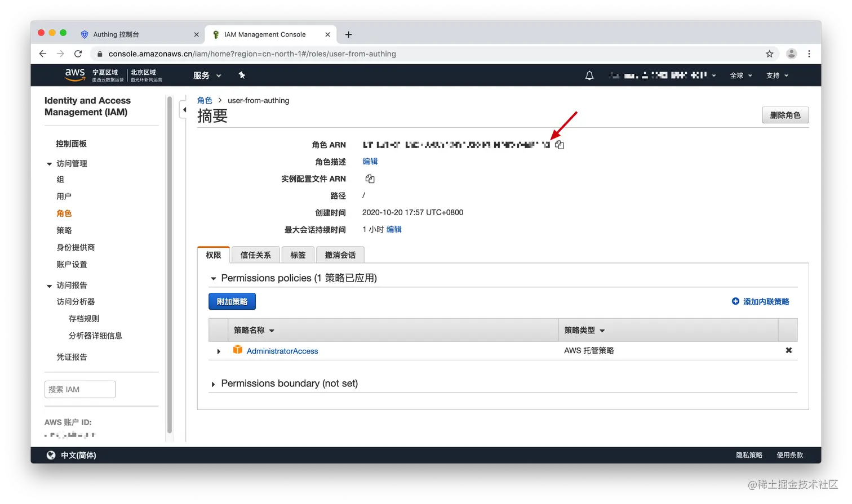Sort by 策略类型 column

[x=584, y=330]
